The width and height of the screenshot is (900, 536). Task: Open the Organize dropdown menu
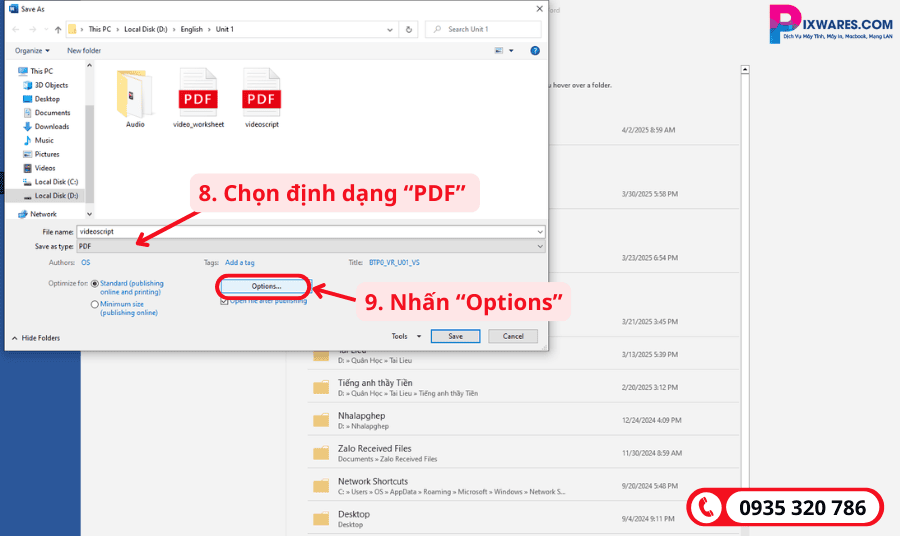click(x=31, y=50)
